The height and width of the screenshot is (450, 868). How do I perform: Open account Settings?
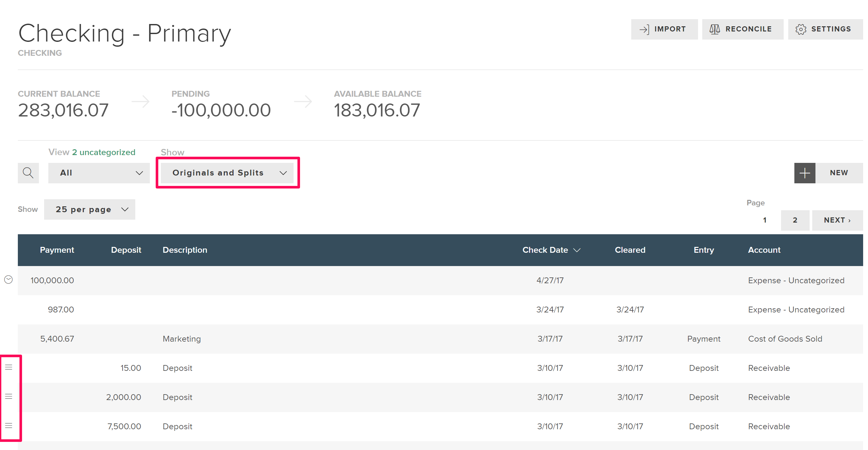pyautogui.click(x=825, y=29)
